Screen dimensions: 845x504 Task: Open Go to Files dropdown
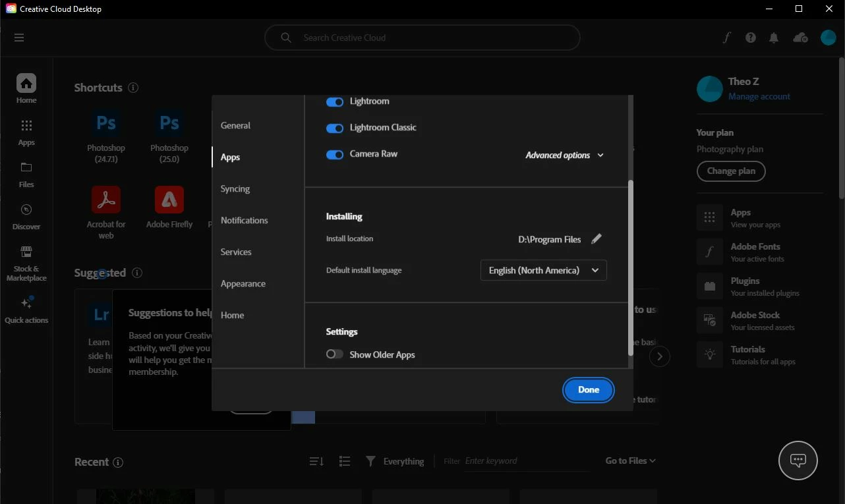pos(630,461)
